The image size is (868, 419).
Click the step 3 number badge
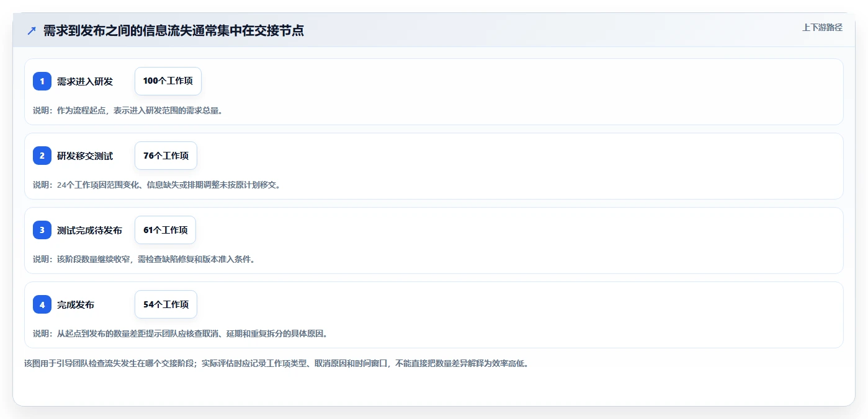click(x=42, y=230)
